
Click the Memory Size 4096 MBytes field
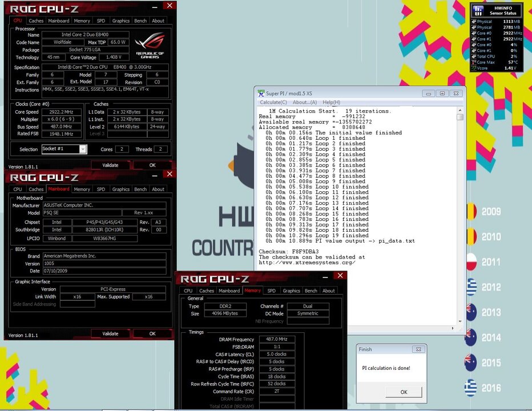(225, 313)
